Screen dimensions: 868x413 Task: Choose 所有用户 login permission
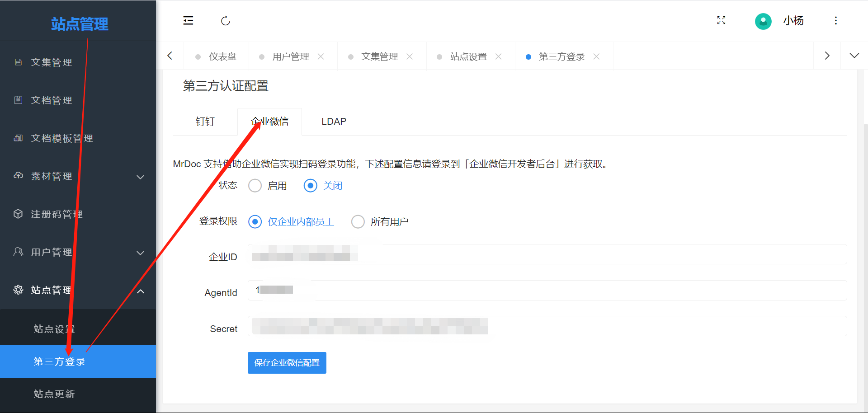358,222
